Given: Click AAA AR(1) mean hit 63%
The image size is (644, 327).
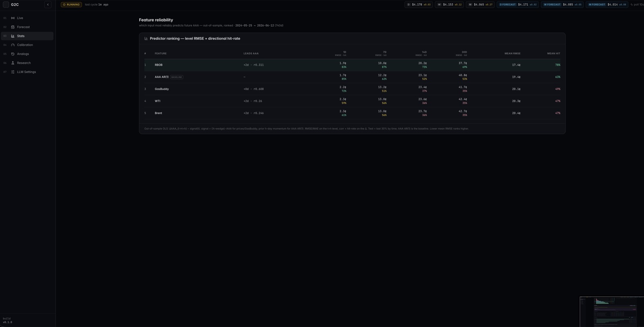Looking at the screenshot, I should pos(557,77).
